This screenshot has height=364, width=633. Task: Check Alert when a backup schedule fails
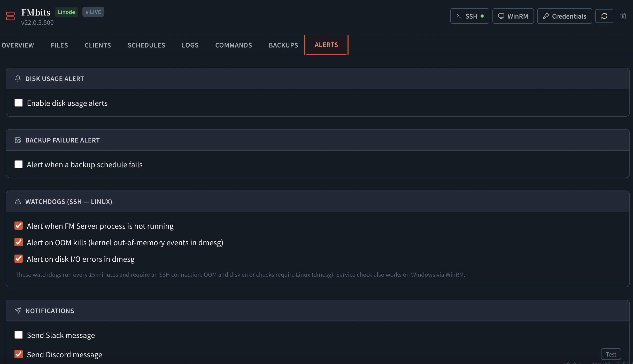pyautogui.click(x=19, y=164)
